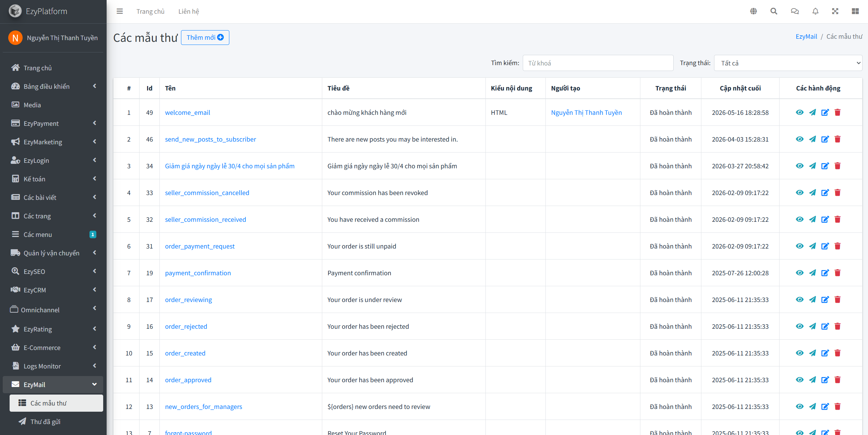Open Thư đã gửi submenu

coord(57,422)
